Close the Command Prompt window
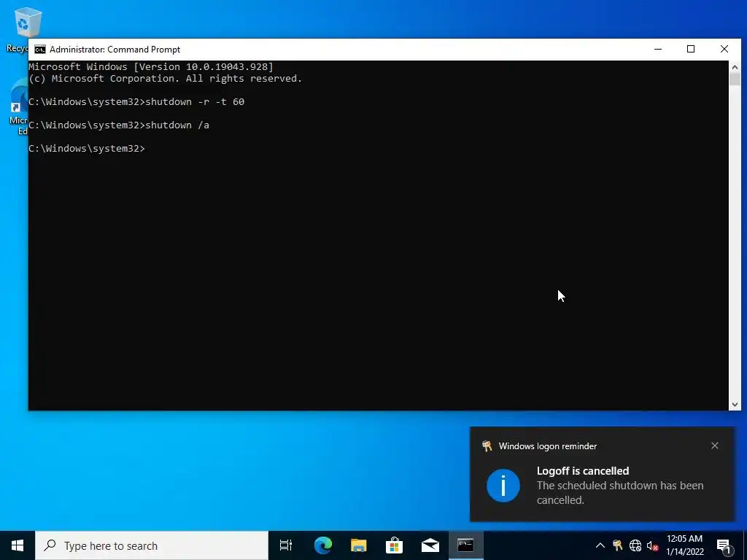Screen dimensions: 747x560 pyautogui.click(x=724, y=49)
